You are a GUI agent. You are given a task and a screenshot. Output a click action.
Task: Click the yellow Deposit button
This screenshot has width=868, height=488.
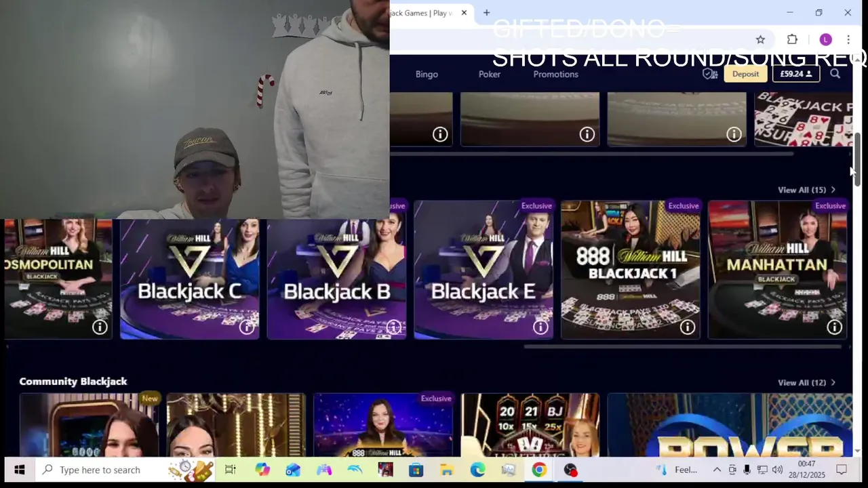click(745, 74)
